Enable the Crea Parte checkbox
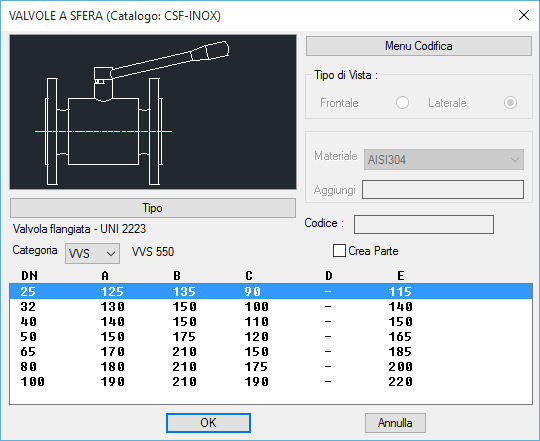The width and height of the screenshot is (540, 441). (339, 251)
